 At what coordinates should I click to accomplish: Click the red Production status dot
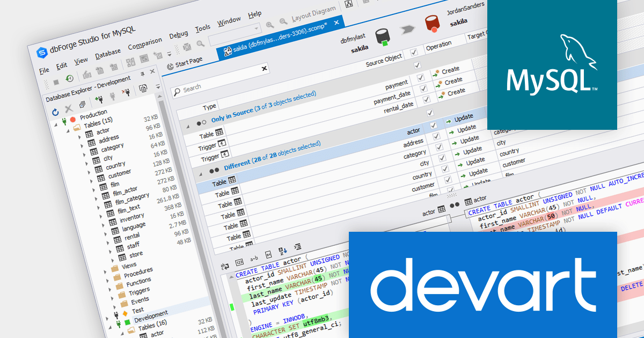click(72, 119)
